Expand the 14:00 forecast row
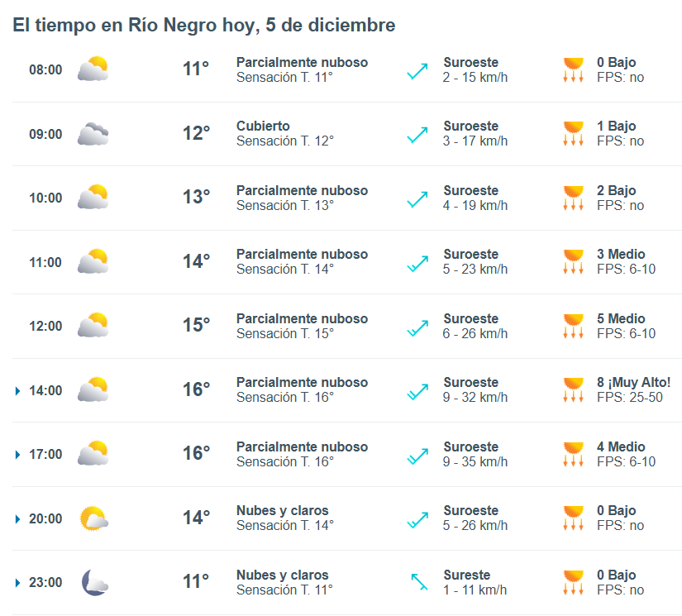Screen dimensions: 682x616 (18, 390)
